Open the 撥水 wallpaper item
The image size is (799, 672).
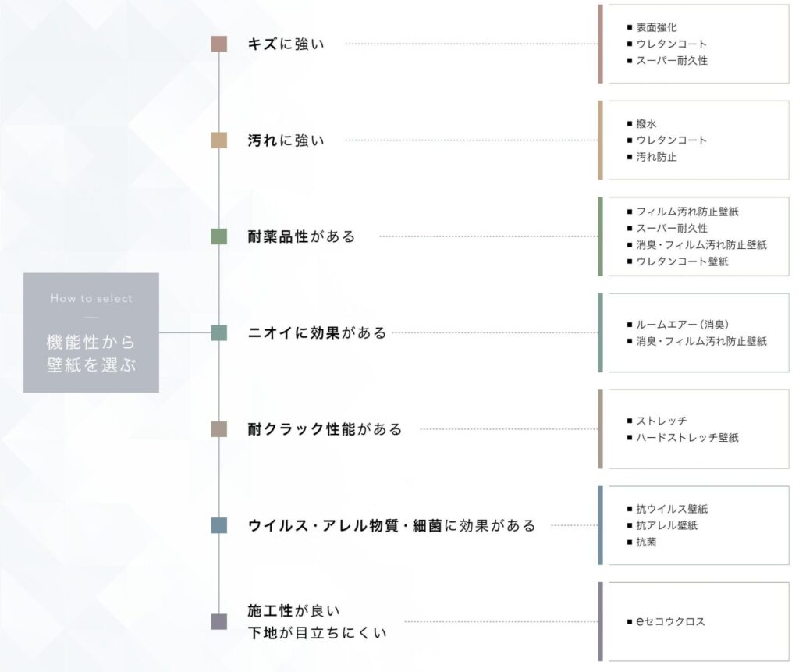coord(646,123)
